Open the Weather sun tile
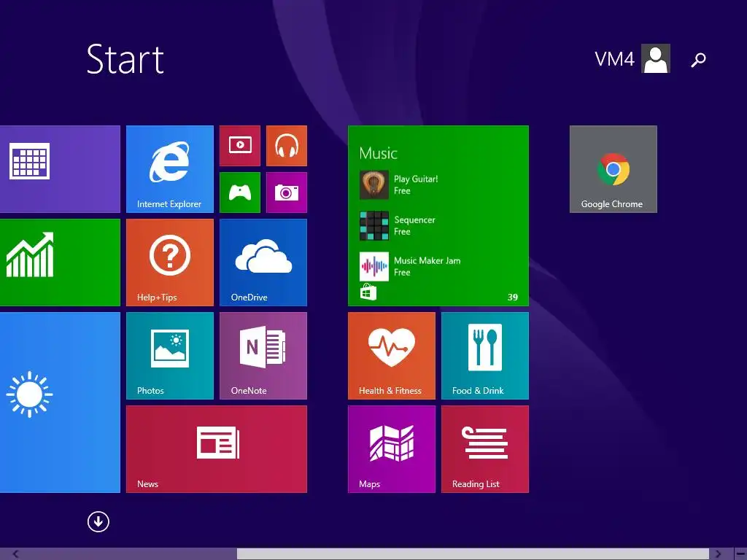Viewport: 747px width, 560px height. click(x=60, y=402)
